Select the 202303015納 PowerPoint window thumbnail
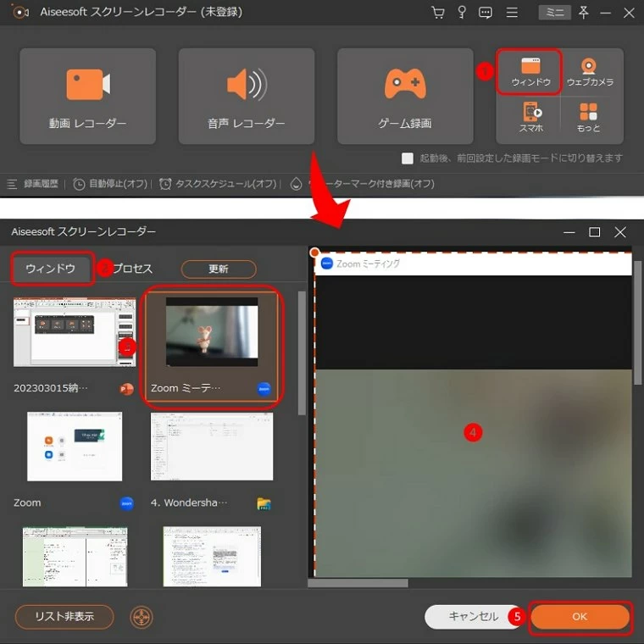 [x=75, y=332]
